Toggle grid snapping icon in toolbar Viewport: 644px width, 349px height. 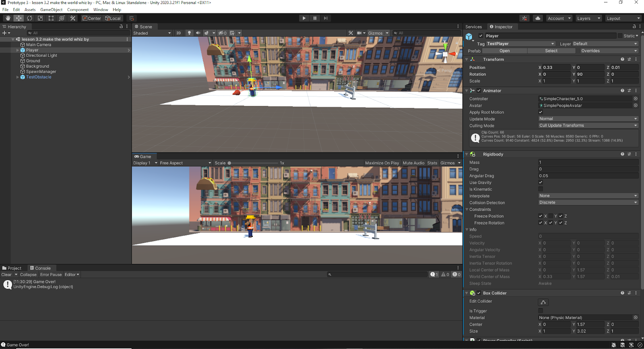point(132,18)
